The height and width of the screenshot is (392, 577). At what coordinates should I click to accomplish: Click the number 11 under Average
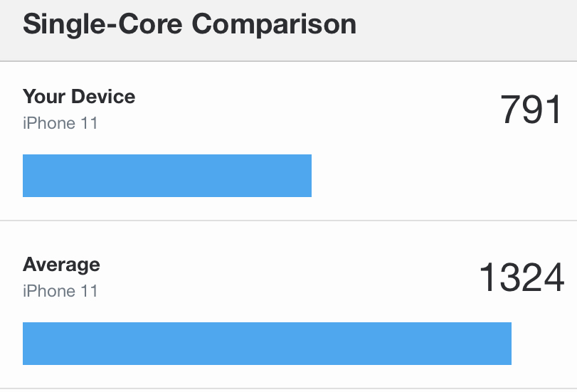[x=90, y=291]
